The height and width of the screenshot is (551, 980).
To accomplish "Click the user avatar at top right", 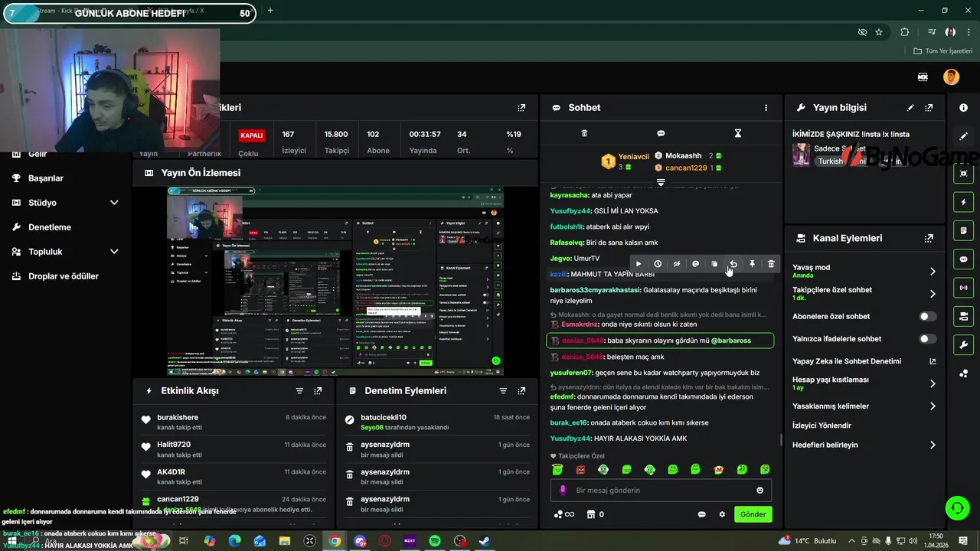I will 951,77.
